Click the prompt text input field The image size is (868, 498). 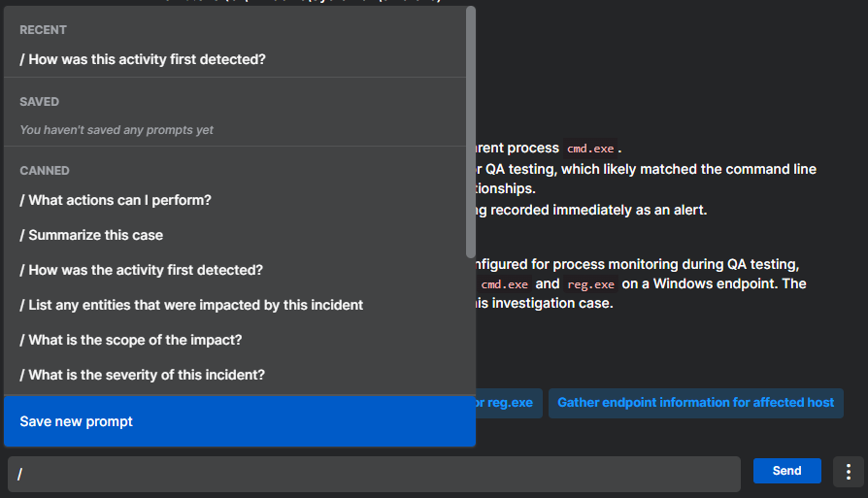374,474
